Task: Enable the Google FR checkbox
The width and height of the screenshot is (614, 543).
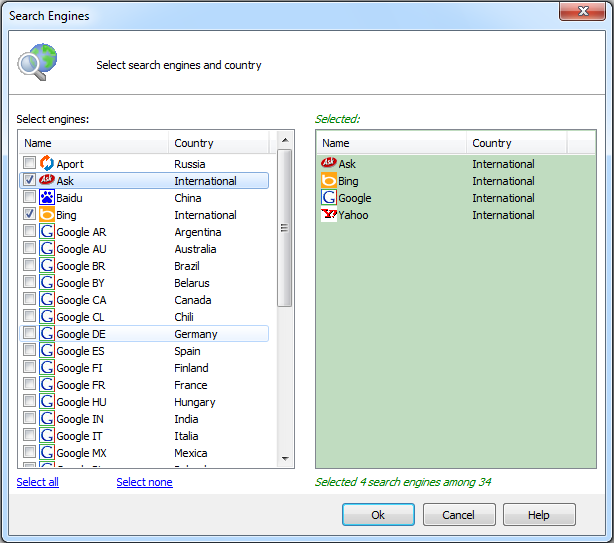Action: click(x=29, y=384)
